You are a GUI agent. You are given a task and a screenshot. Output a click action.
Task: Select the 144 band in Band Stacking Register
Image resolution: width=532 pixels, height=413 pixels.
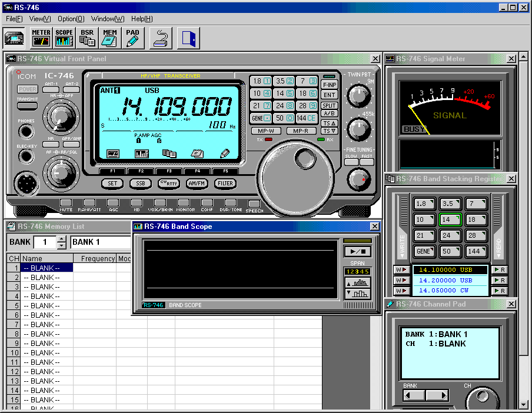(x=476, y=251)
